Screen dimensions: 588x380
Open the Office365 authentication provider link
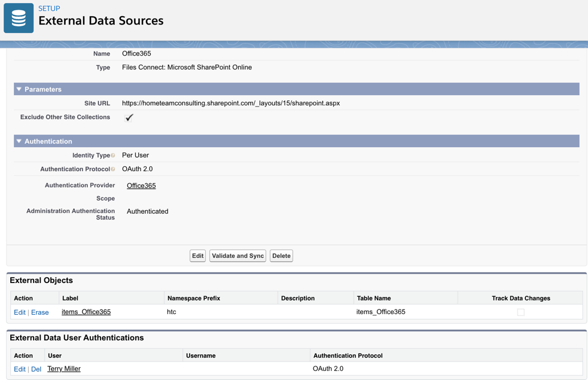(x=141, y=186)
